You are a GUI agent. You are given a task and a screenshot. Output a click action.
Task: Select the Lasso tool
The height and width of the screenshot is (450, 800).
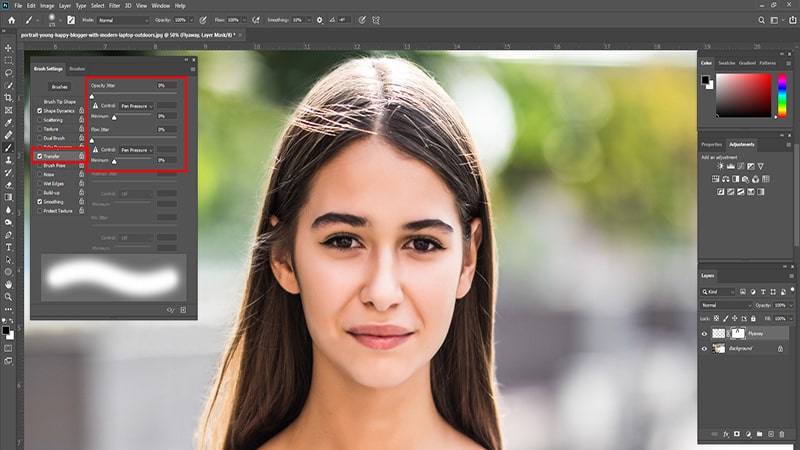(x=8, y=73)
